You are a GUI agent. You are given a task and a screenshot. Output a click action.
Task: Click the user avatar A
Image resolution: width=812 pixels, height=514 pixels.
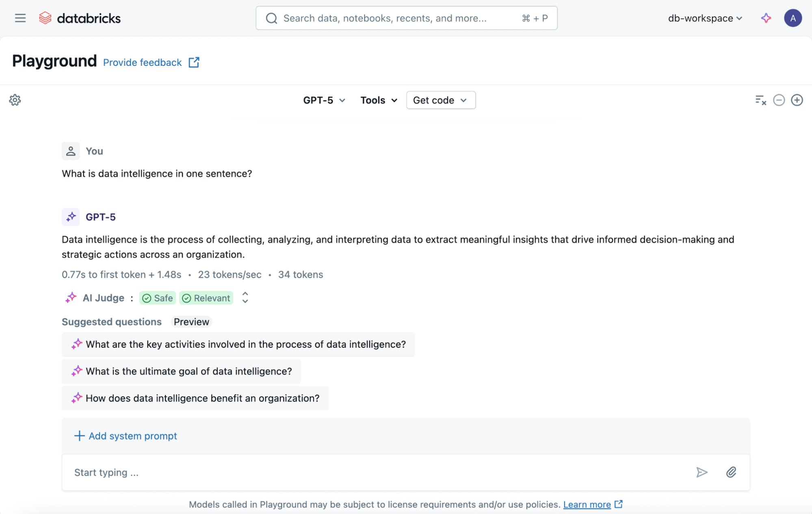click(793, 18)
